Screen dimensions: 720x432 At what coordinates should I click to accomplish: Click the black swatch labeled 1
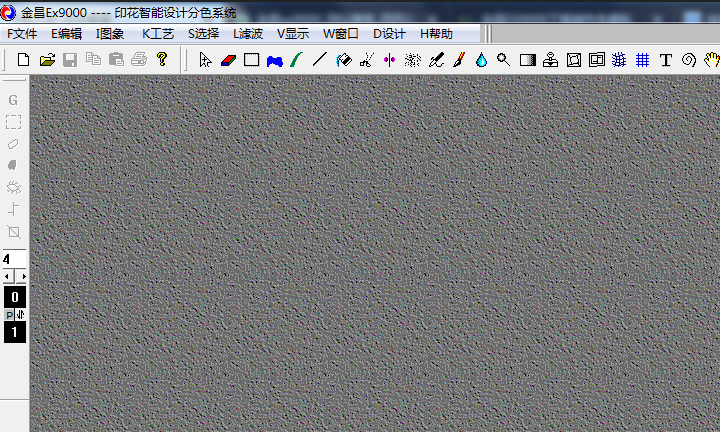[x=15, y=332]
